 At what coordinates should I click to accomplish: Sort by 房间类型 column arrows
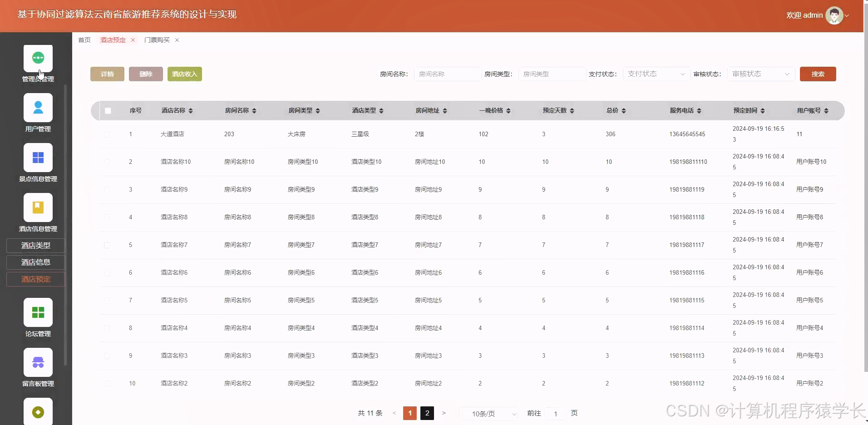tap(318, 111)
